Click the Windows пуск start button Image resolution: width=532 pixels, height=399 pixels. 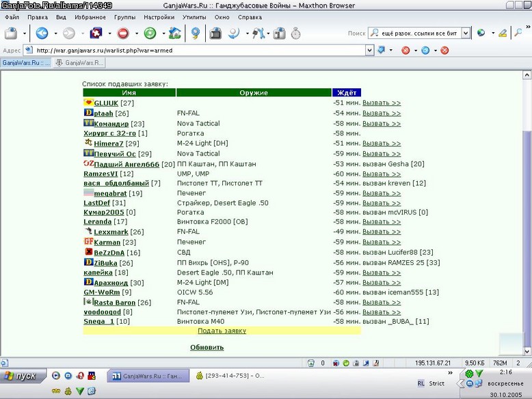23,376
